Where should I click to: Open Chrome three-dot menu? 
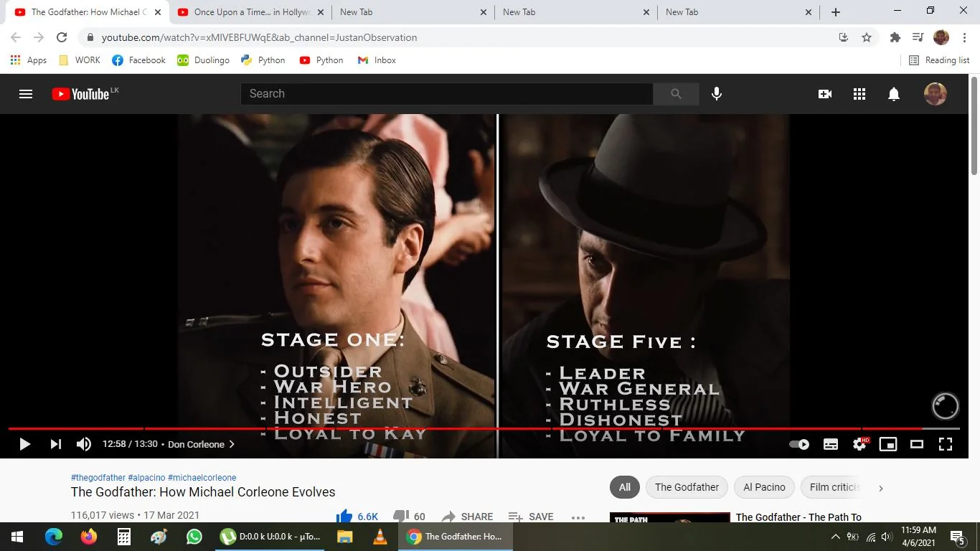point(963,37)
